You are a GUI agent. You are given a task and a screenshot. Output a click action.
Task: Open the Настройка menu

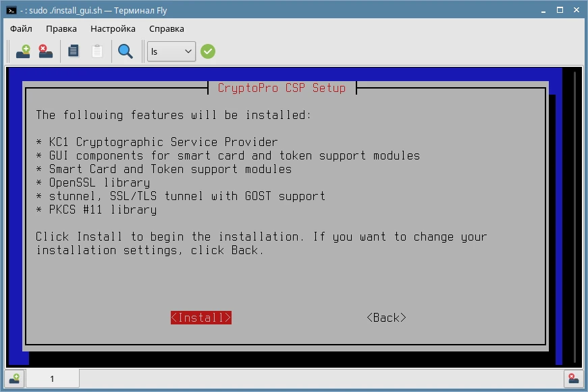113,29
